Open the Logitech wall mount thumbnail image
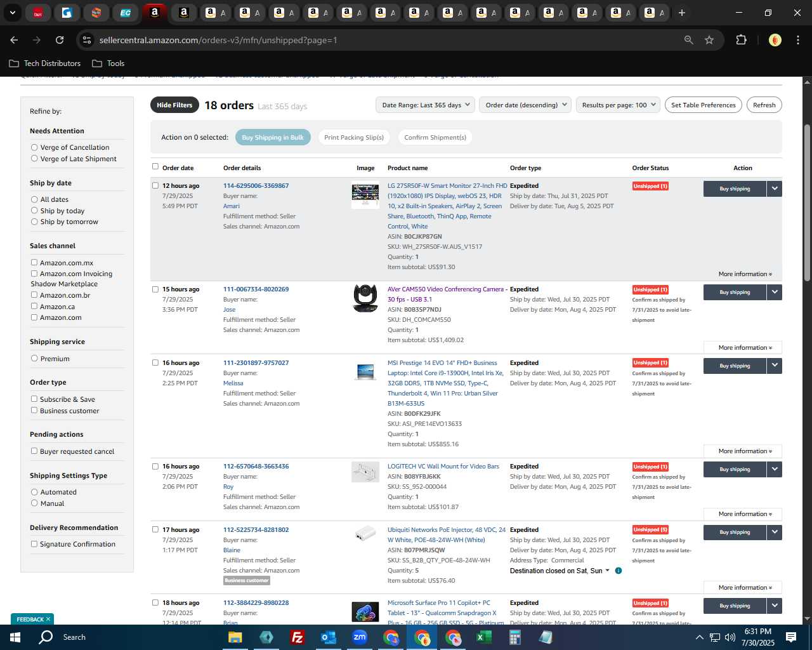Viewport: 812px width, 650px height. [x=365, y=472]
